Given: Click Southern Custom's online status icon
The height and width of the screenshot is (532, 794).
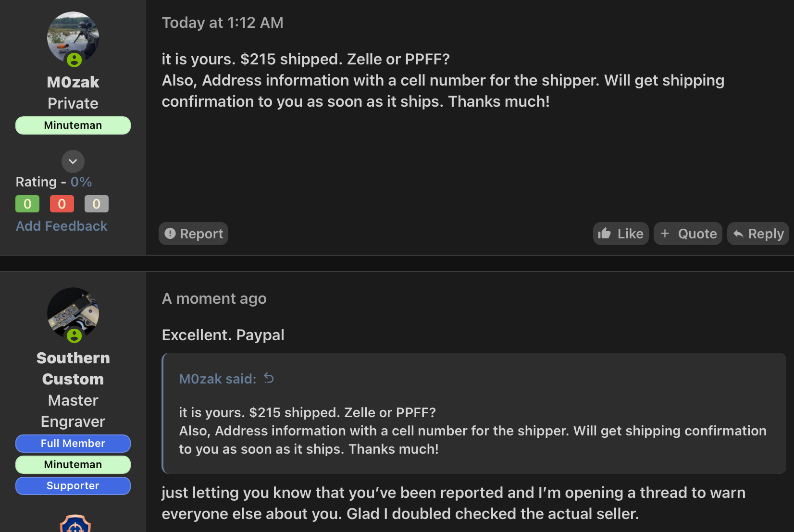Looking at the screenshot, I should click(74, 335).
